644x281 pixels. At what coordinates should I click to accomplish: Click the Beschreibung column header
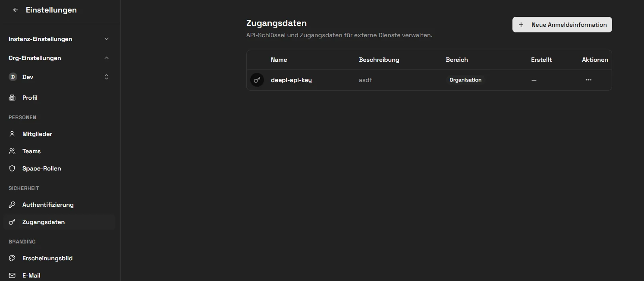(x=379, y=60)
